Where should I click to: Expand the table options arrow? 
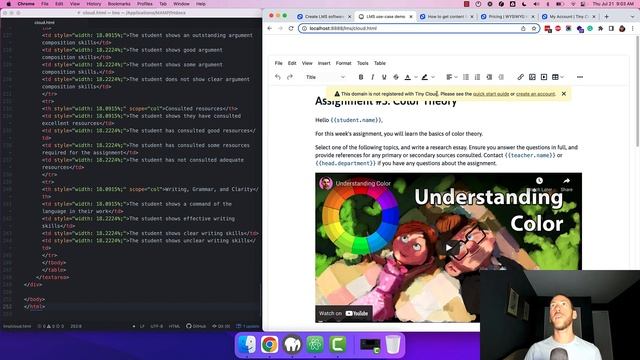(x=562, y=77)
